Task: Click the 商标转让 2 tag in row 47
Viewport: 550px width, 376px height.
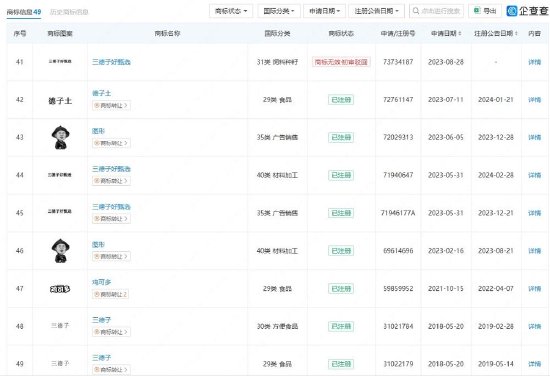Action: pyautogui.click(x=110, y=294)
